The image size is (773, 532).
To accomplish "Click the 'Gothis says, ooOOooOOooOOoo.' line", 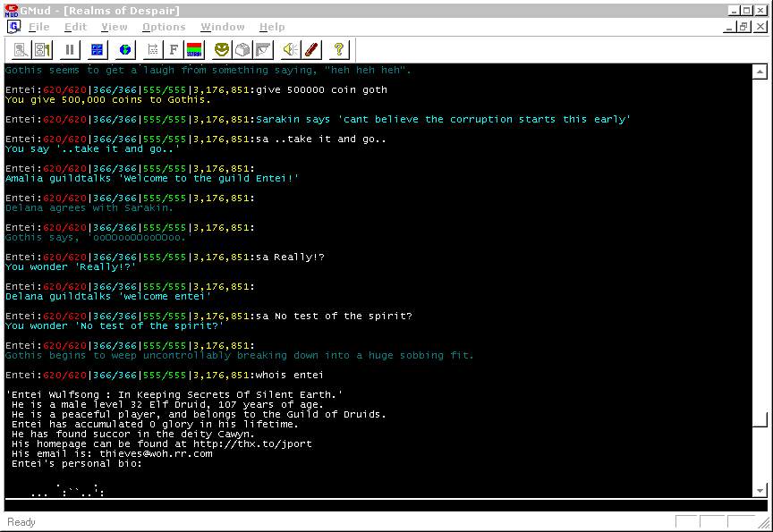I will click(98, 238).
